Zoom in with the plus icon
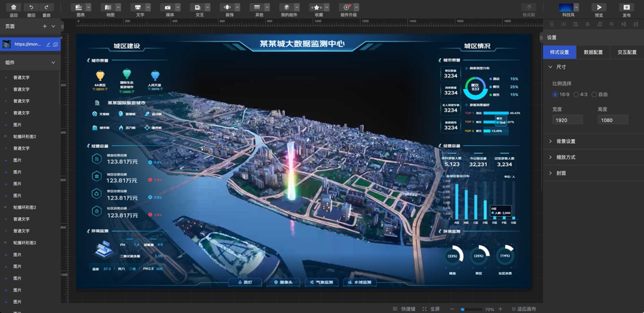The image size is (644, 313). (500, 309)
